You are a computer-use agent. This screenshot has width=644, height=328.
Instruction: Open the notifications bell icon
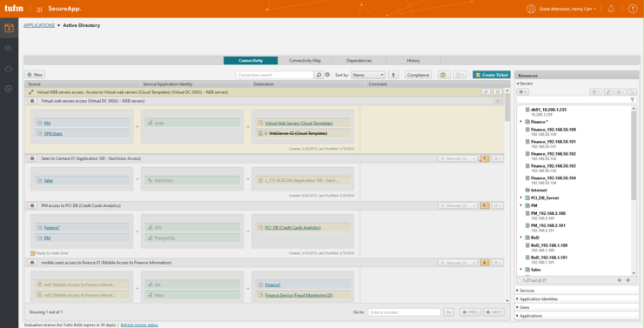[611, 9]
